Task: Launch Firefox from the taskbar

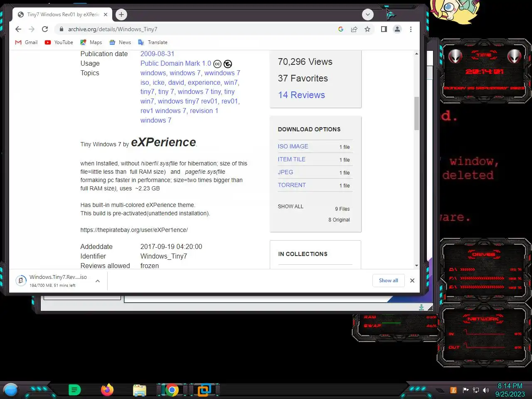Action: [x=107, y=390]
